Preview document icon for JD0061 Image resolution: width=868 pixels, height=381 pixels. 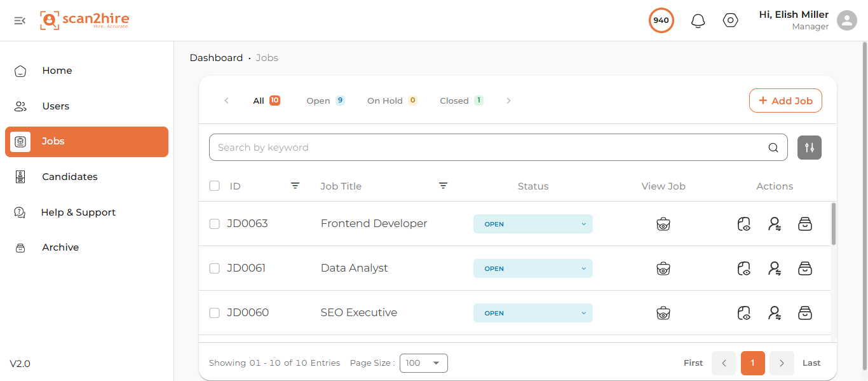[x=744, y=268]
